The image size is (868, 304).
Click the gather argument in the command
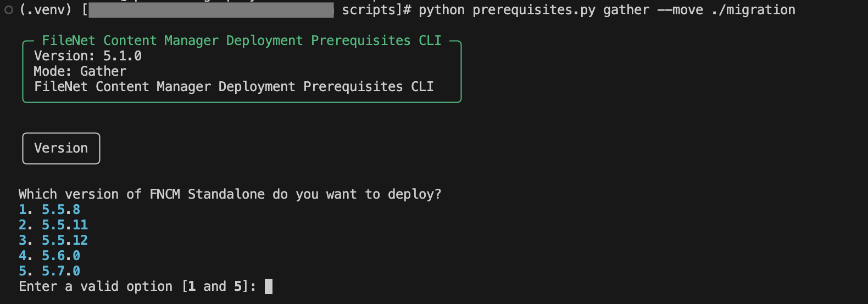pos(626,10)
